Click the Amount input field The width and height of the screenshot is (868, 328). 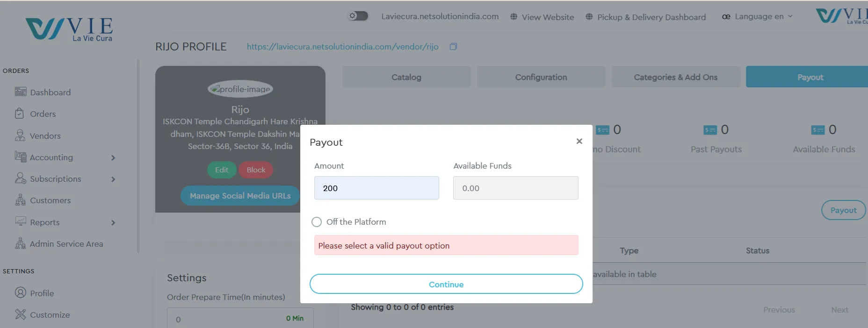(376, 188)
